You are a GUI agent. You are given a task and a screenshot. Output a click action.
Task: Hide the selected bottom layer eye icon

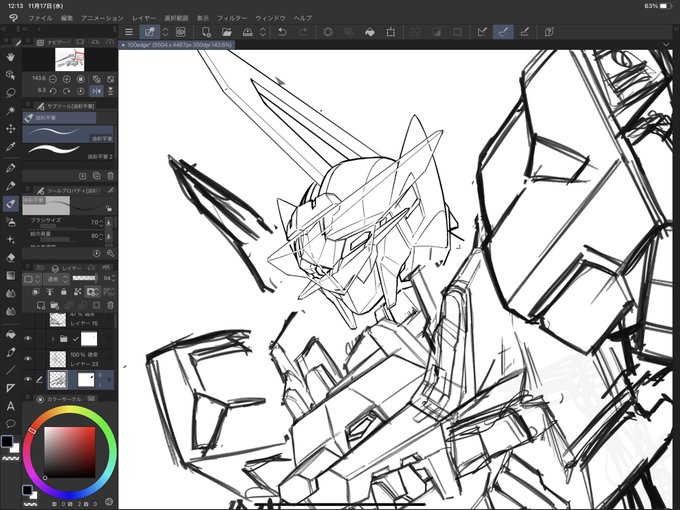28,379
